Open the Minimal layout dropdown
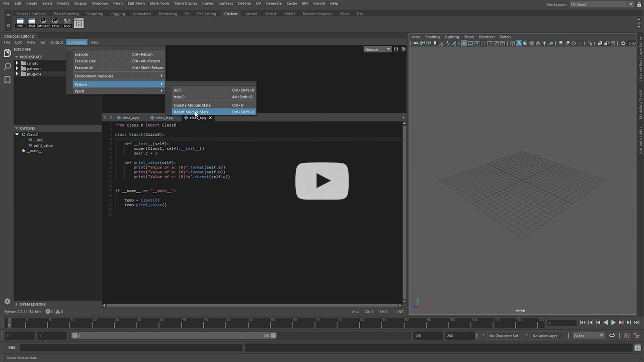The height and width of the screenshot is (362, 644). click(x=377, y=49)
